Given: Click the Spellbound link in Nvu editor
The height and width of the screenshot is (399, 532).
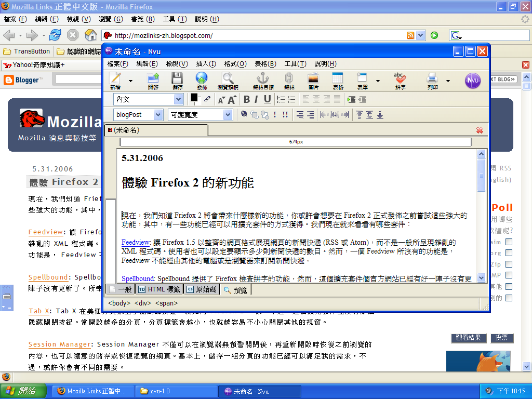Looking at the screenshot, I should (138, 278).
